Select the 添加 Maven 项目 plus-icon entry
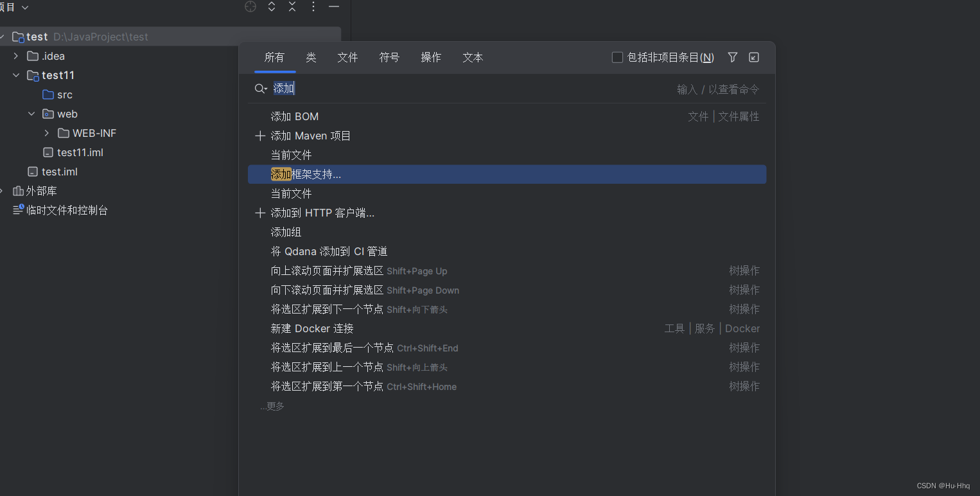This screenshot has height=496, width=980. click(x=311, y=136)
